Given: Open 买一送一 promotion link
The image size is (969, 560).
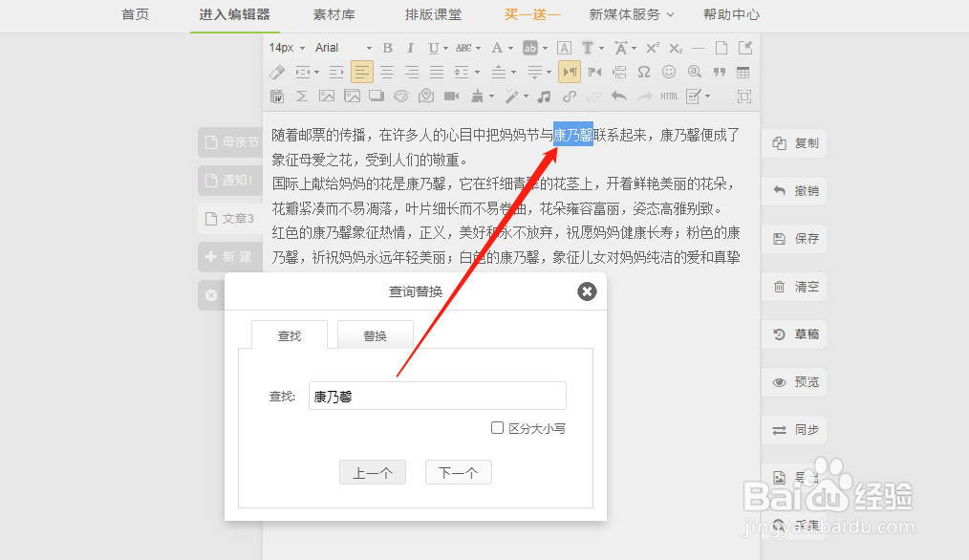Looking at the screenshot, I should (532, 14).
